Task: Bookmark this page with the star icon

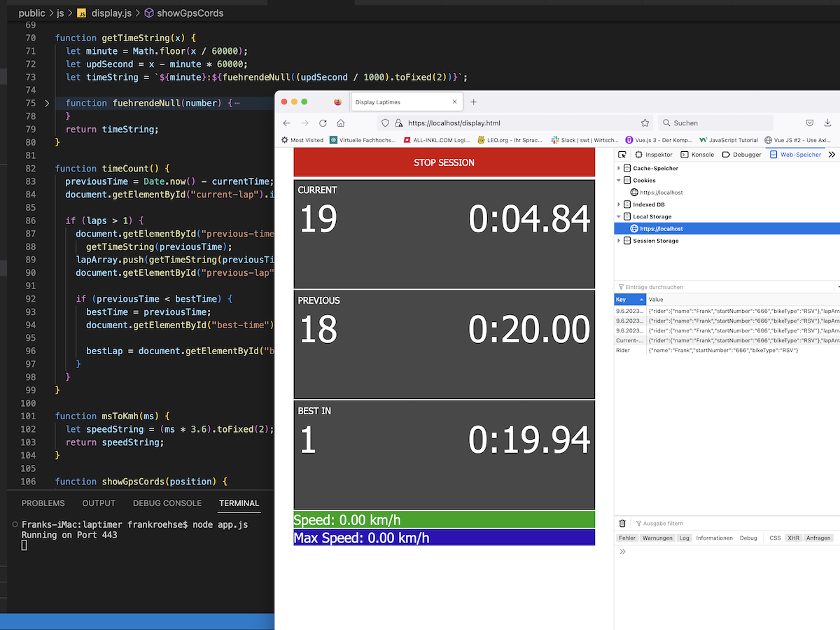Action: tap(645, 123)
